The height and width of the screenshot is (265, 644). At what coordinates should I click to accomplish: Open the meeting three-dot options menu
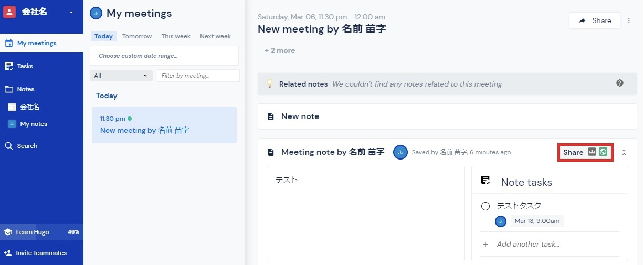coord(629,21)
